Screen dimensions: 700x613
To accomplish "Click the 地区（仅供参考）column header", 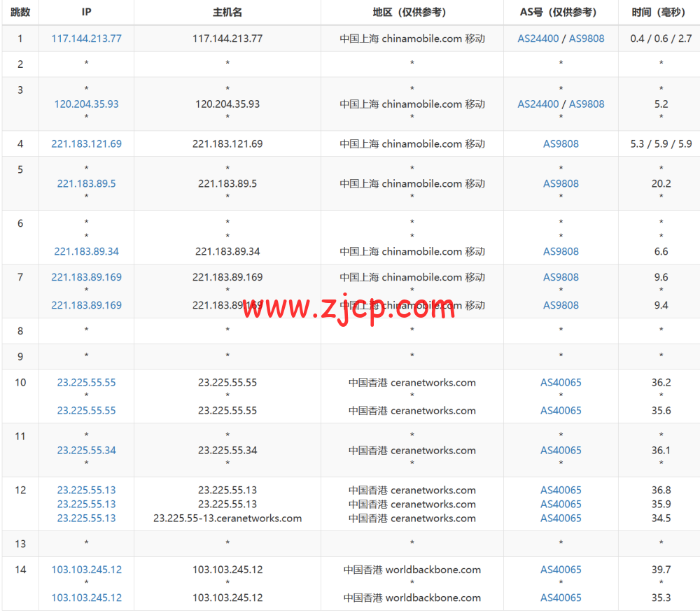I will pyautogui.click(x=412, y=12).
